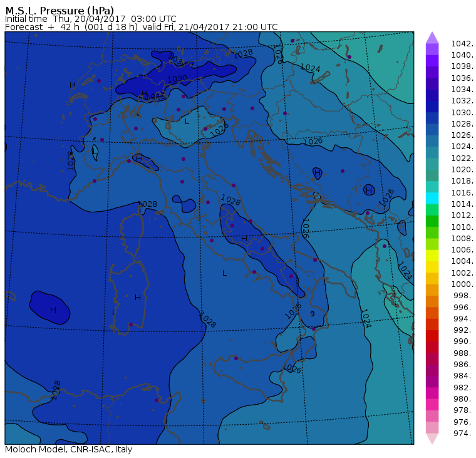476x458 pixels.
Task: Click the legend label '1018.'
Action: point(462,180)
